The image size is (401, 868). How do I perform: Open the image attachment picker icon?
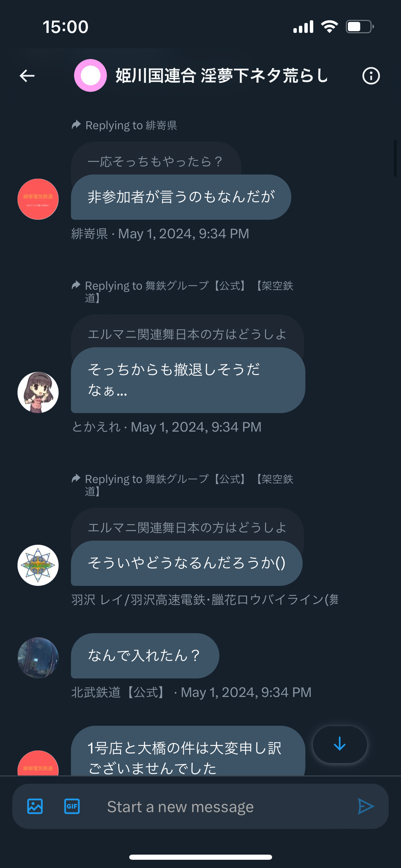tap(35, 806)
